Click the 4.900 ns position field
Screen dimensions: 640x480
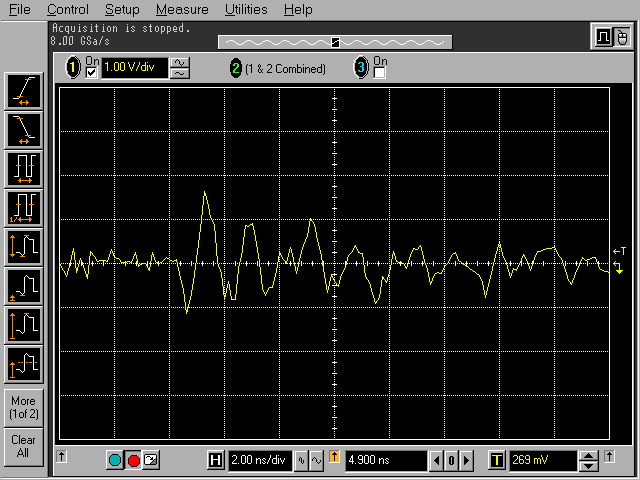[386, 460]
